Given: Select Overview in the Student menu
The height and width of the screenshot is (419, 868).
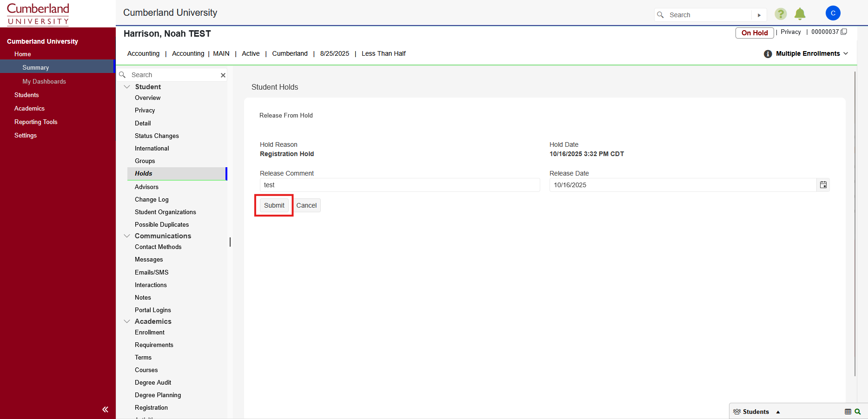Looking at the screenshot, I should click(148, 98).
